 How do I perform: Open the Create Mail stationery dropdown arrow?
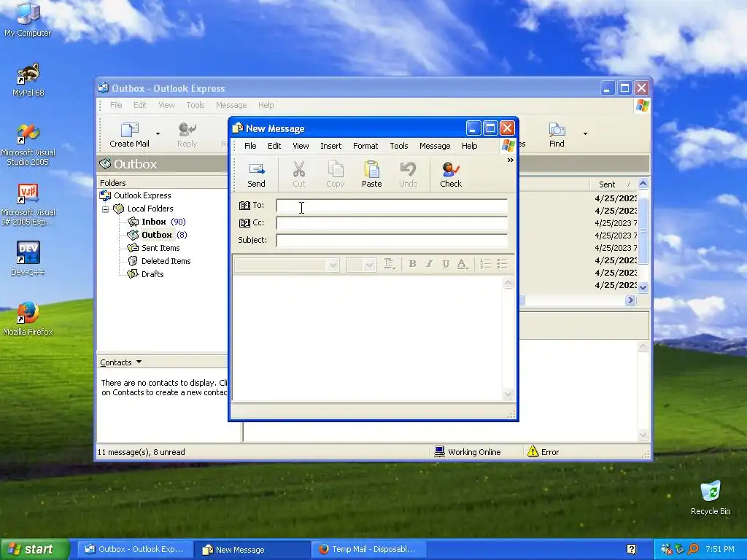tap(158, 134)
